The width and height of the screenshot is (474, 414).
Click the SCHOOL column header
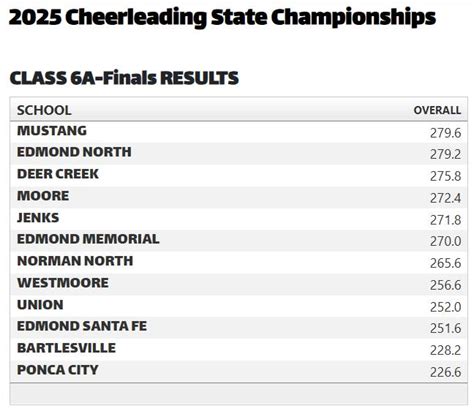pos(44,110)
